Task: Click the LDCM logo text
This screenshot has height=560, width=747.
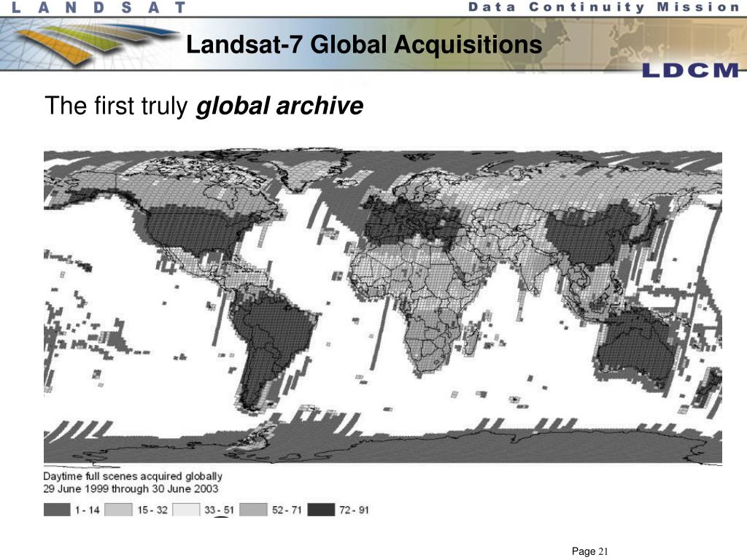Action: point(690,70)
